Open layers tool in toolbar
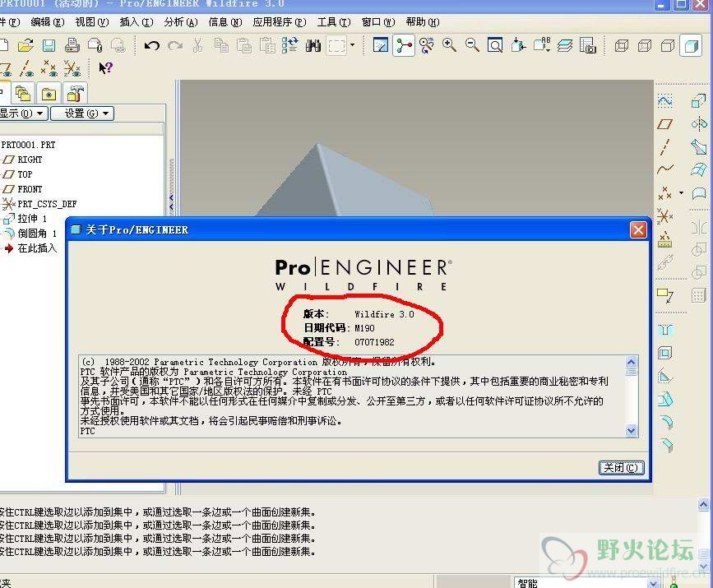 [565, 45]
